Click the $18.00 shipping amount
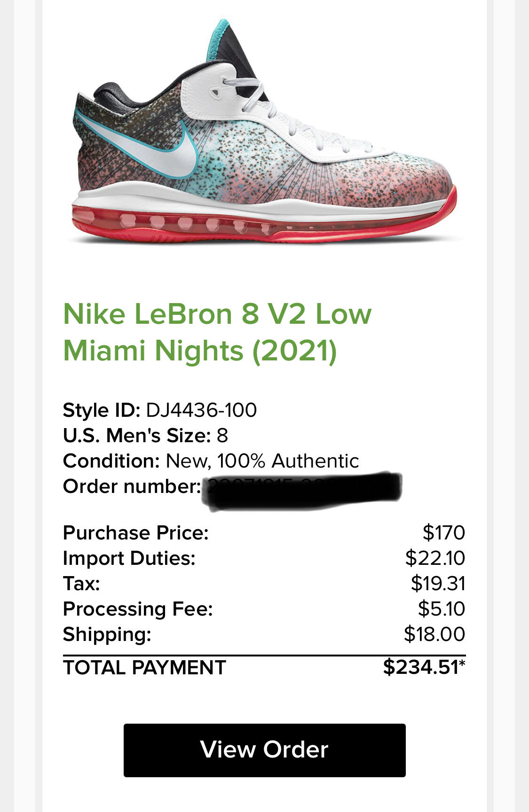Screen dimensions: 529x812 tap(434, 634)
